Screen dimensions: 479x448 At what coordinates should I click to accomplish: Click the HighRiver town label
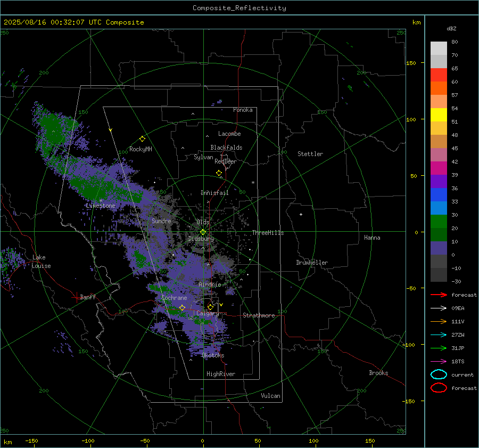pyautogui.click(x=221, y=374)
